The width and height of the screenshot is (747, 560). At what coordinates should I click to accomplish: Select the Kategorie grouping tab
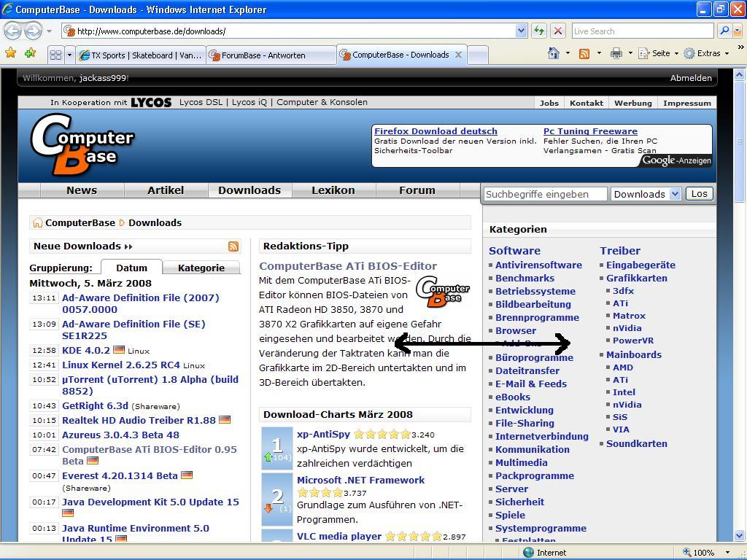coord(201,268)
